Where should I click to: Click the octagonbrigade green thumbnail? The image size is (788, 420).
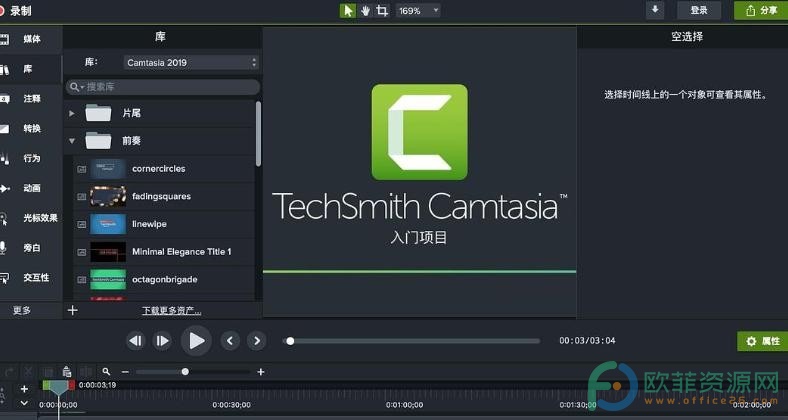pos(108,279)
